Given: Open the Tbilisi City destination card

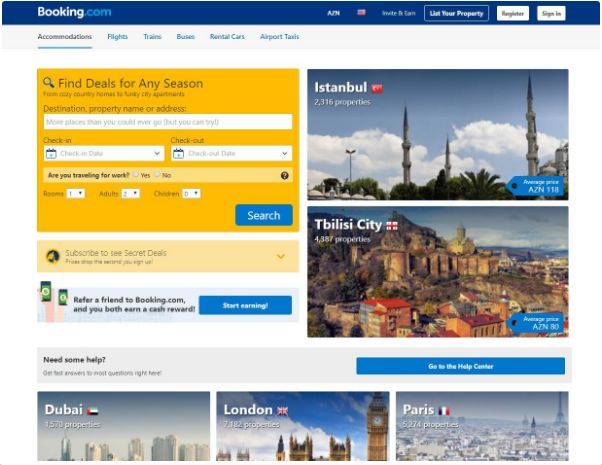Looking at the screenshot, I should (438, 272).
